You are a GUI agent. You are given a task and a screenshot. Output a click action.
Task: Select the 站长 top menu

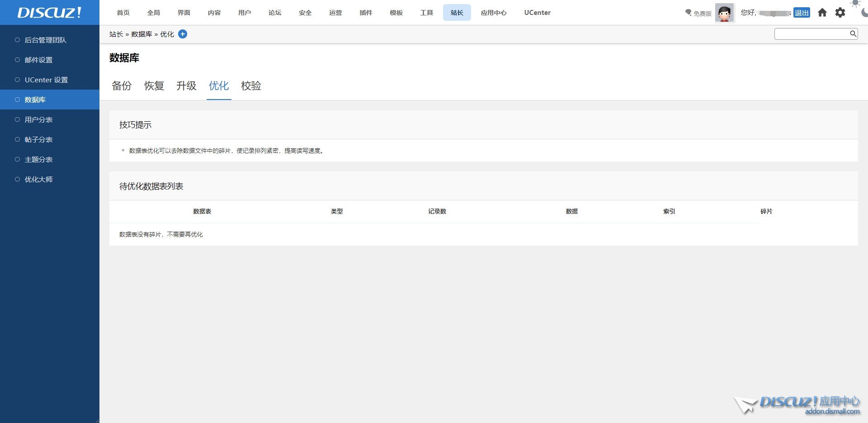coord(457,13)
